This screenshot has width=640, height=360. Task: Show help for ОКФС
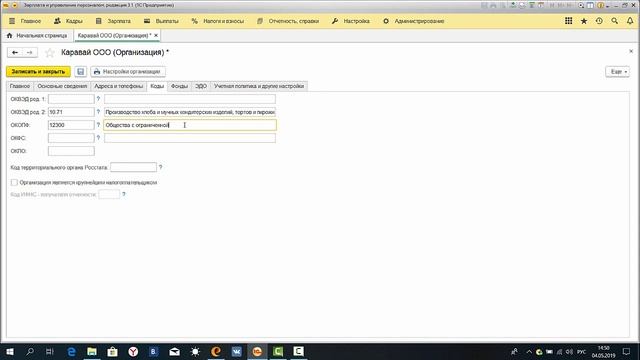tap(98, 138)
